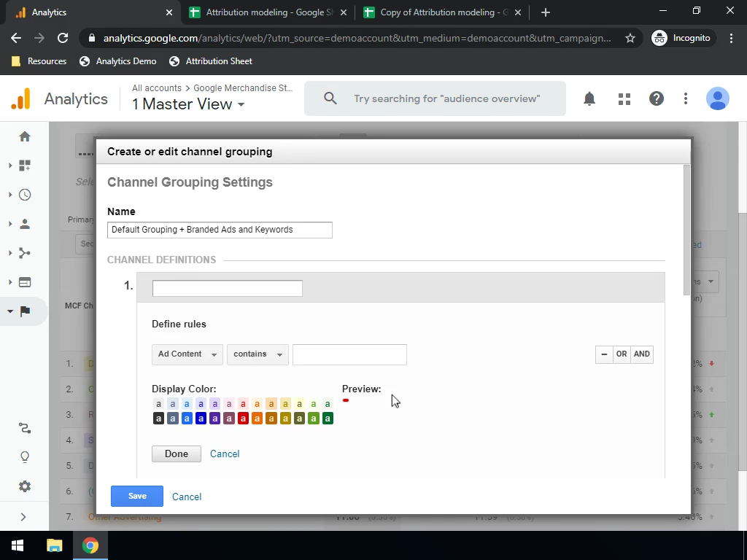This screenshot has height=560, width=747.
Task: Select the dark green display color swatch
Action: pos(328,419)
